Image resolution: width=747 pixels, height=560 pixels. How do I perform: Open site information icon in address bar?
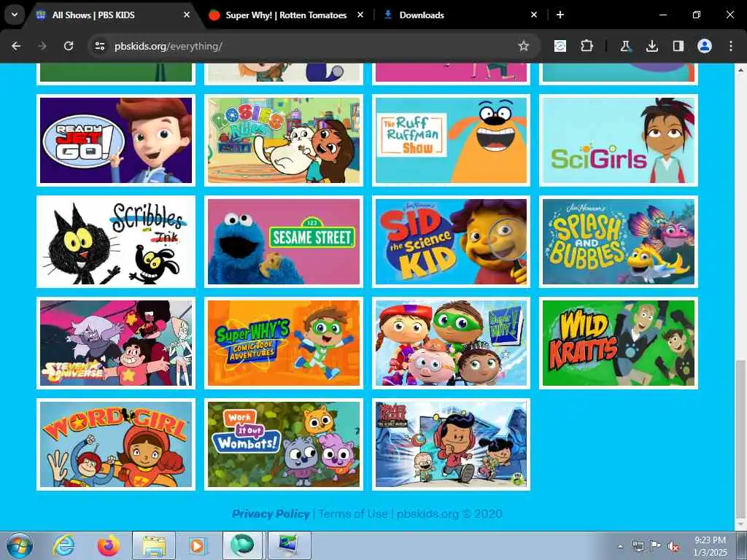[x=100, y=46]
